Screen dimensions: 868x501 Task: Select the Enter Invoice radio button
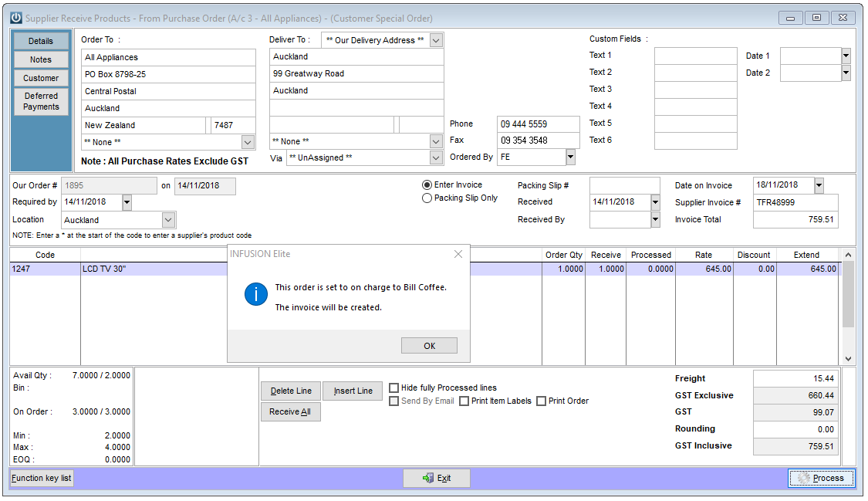click(x=427, y=185)
